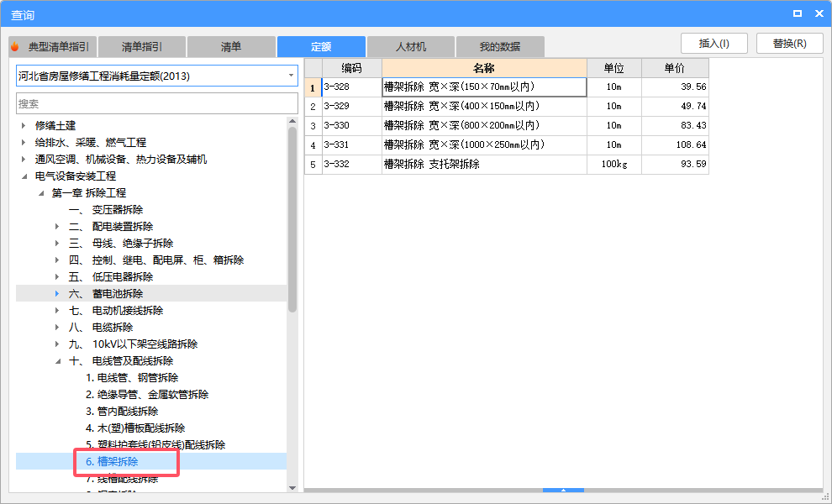Click the 编码 column header
This screenshot has width=832, height=504.
tap(352, 68)
